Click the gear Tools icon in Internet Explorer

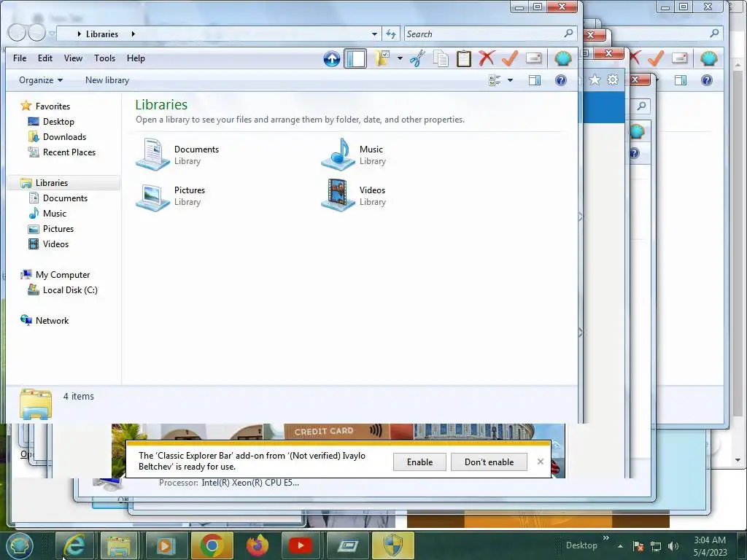click(x=613, y=79)
